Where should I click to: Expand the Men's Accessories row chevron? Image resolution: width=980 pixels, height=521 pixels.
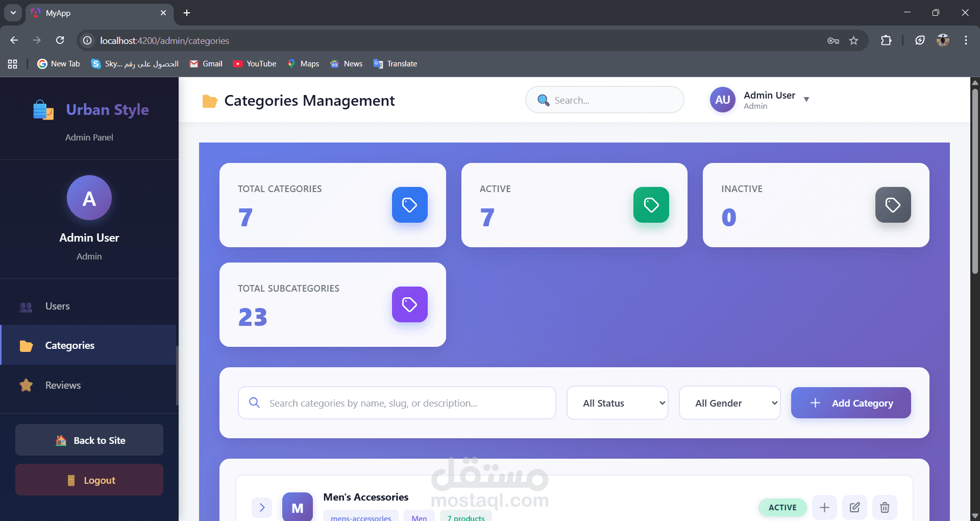click(262, 507)
